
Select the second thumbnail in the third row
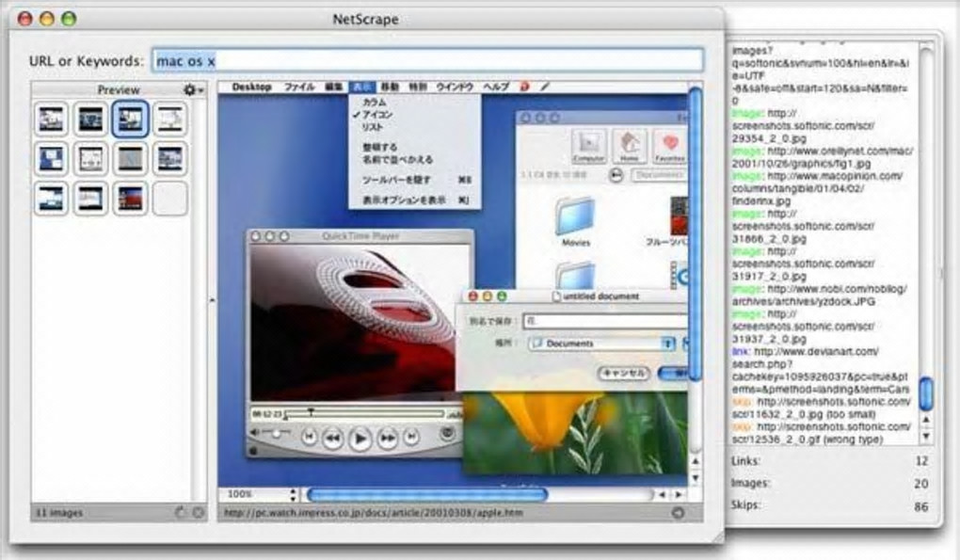coord(90,199)
